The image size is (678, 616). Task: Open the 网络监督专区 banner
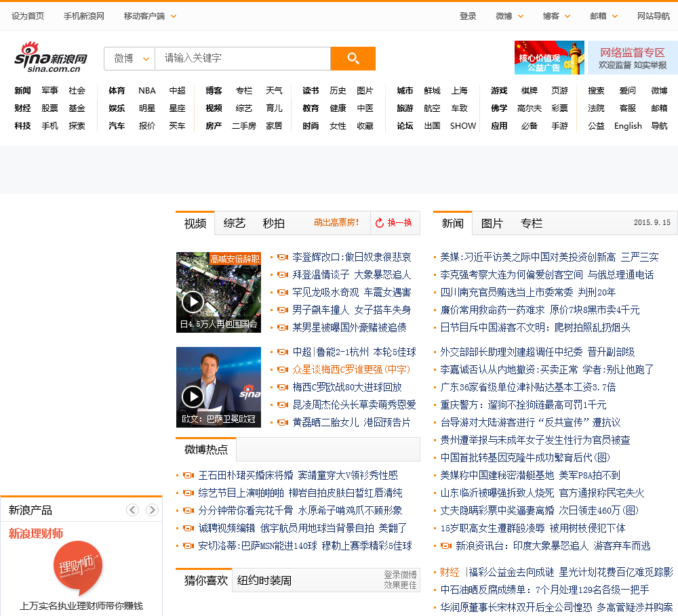pyautogui.click(x=633, y=58)
